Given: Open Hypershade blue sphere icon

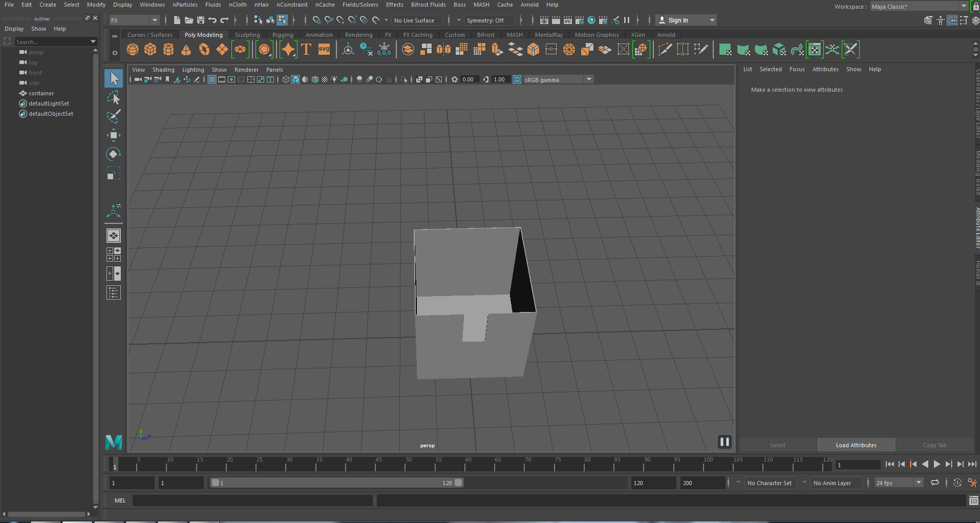Looking at the screenshot, I should pyautogui.click(x=591, y=20).
